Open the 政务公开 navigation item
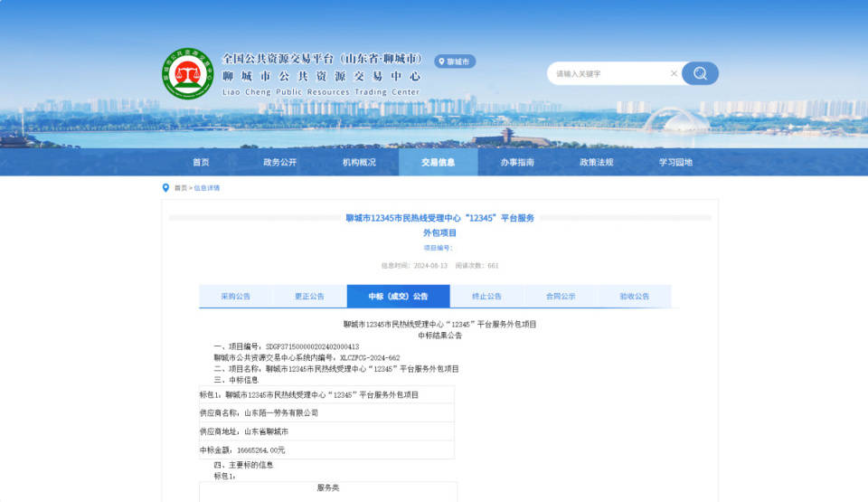 coord(279,162)
